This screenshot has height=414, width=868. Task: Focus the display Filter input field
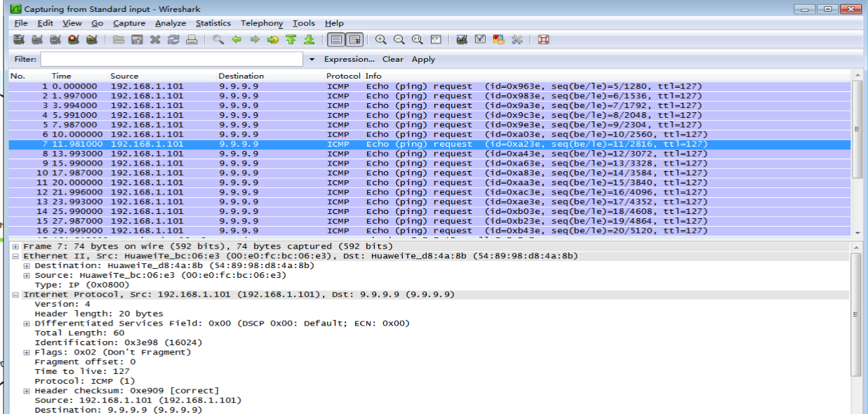pos(172,60)
